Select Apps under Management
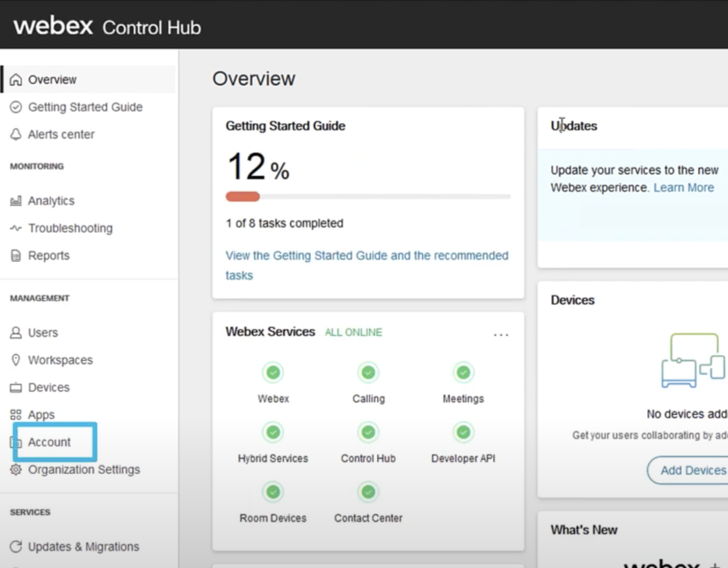 coord(41,415)
